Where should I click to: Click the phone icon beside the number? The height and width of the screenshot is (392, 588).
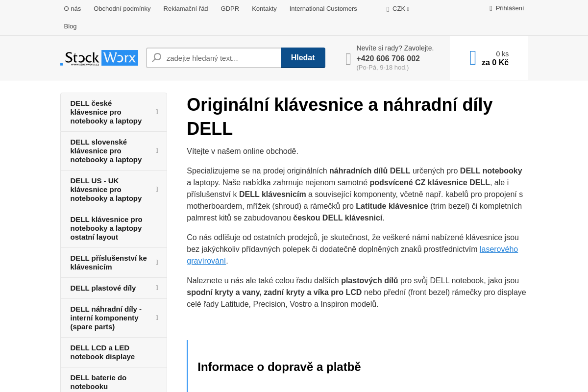[348, 59]
